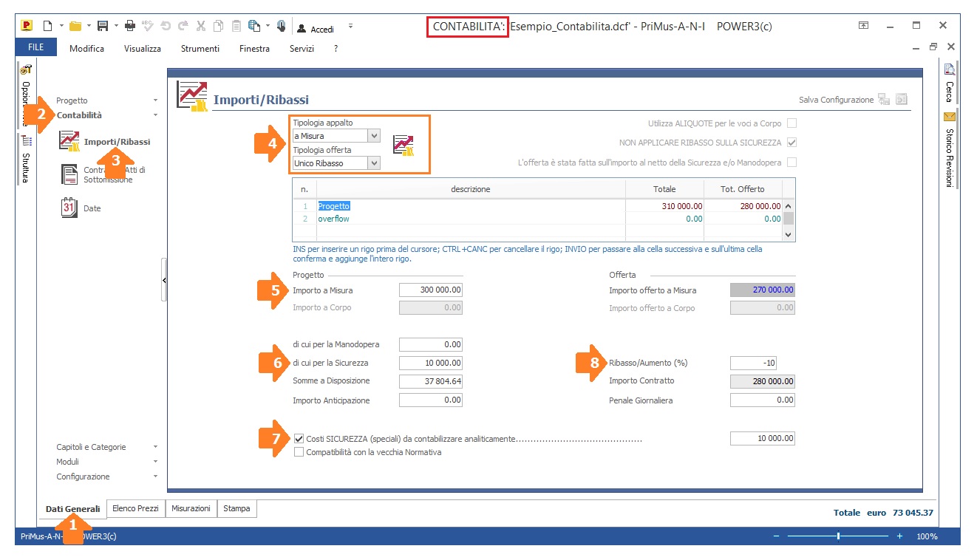Toggle Utilizza ALIQUOTE per le voci a Corpo
Image resolution: width=977 pixels, height=560 pixels.
(x=792, y=123)
